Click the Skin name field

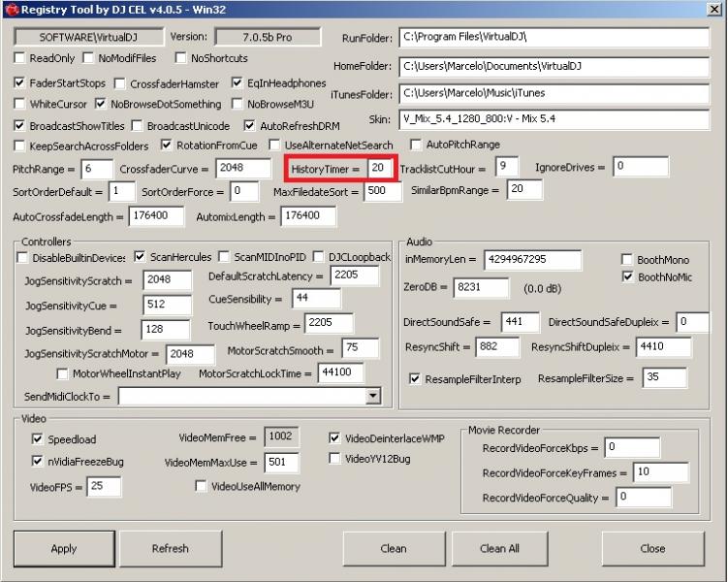point(554,119)
